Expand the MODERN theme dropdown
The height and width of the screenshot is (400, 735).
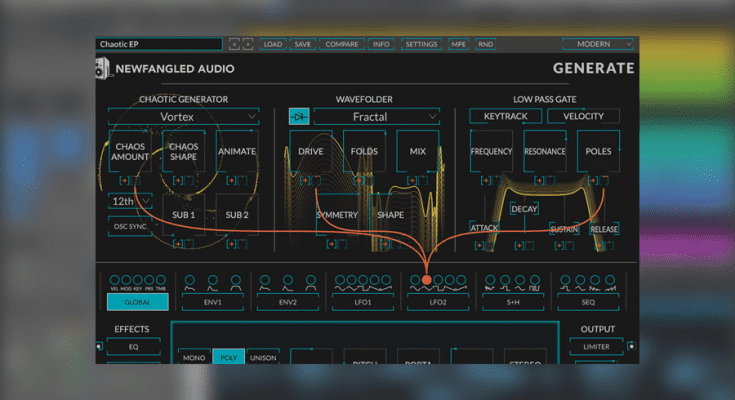coord(598,44)
